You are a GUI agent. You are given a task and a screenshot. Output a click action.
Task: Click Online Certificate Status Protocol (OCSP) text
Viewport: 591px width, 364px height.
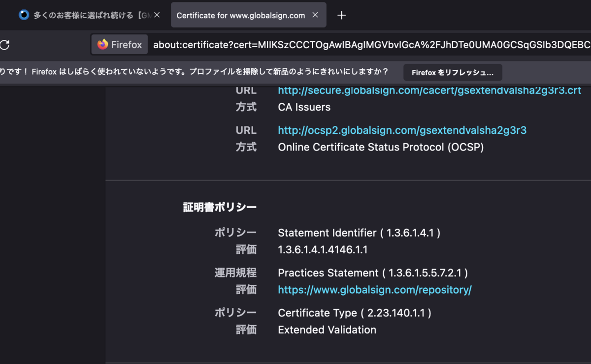[x=381, y=147]
